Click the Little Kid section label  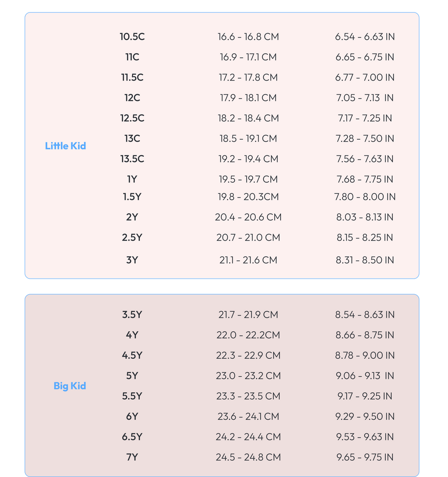coord(65,146)
